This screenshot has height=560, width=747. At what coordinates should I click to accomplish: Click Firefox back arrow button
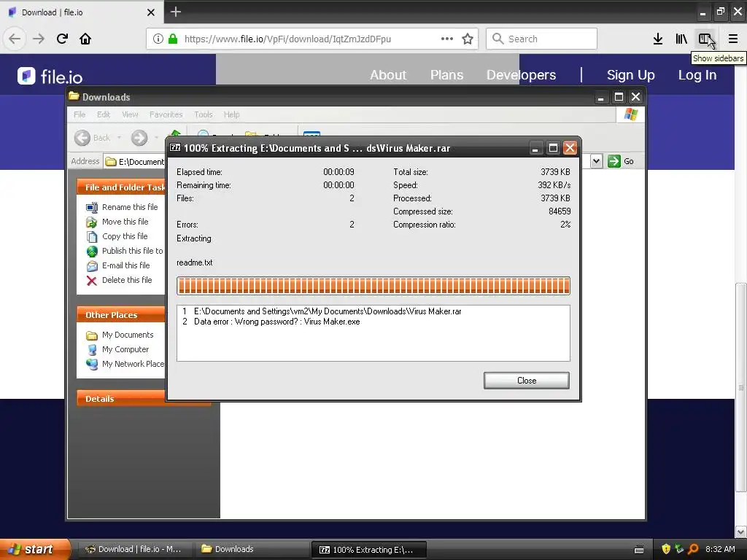coord(15,39)
